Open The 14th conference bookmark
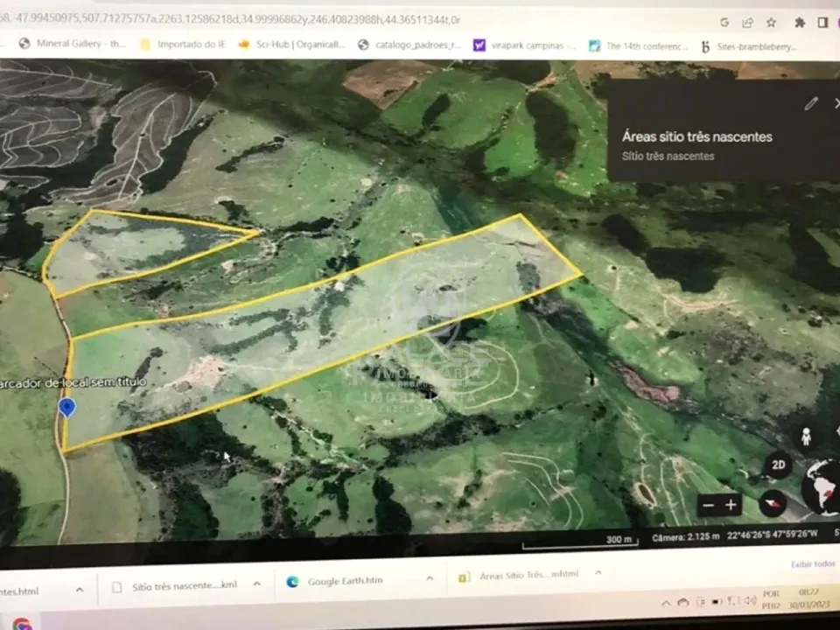The image size is (840, 630). [638, 46]
